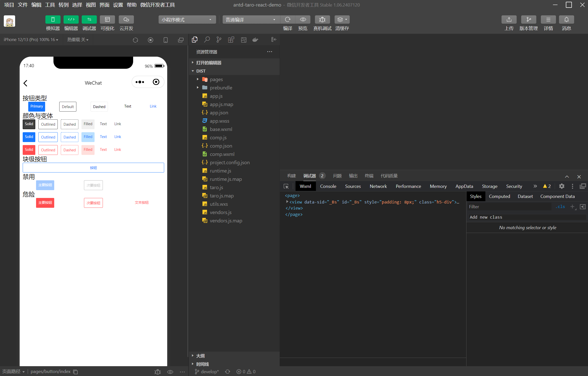Switch to the 问题 panel tab
This screenshot has width=588, height=376.
(x=337, y=176)
